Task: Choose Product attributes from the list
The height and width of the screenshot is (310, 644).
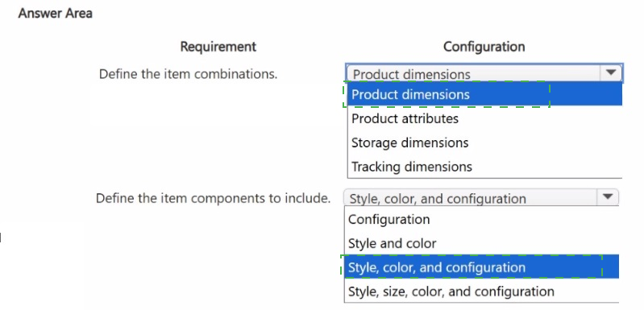Action: click(x=484, y=118)
